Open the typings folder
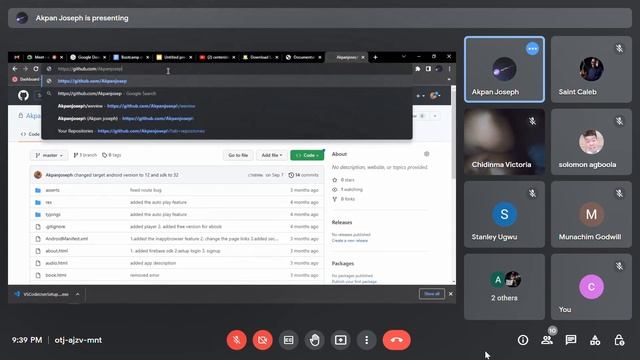Viewport: 640px width, 360px height. (x=53, y=214)
